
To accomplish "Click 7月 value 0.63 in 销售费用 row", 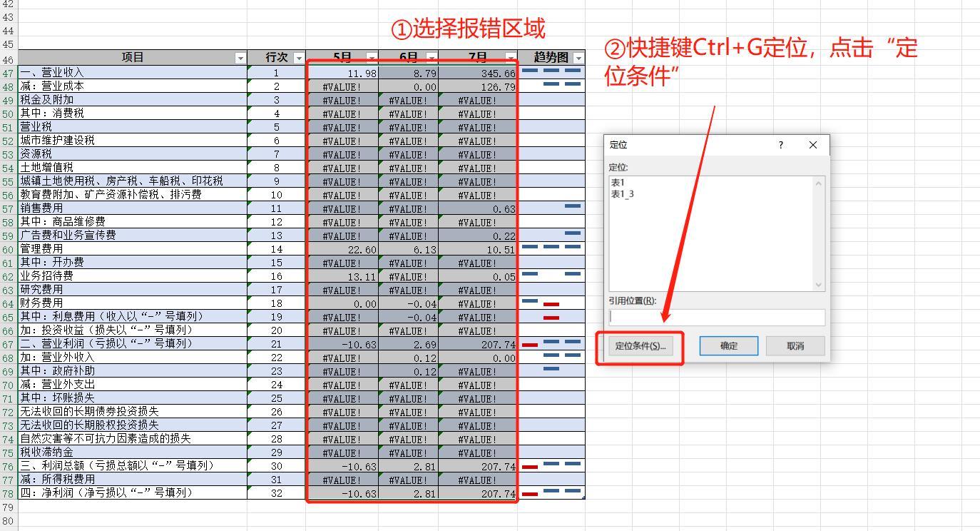I will tap(477, 208).
